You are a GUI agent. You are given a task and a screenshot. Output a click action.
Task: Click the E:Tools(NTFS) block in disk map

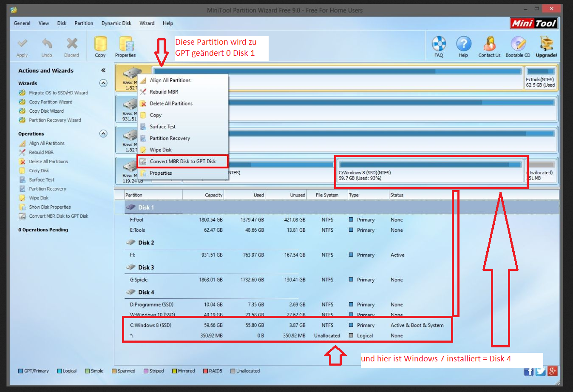tap(540, 77)
